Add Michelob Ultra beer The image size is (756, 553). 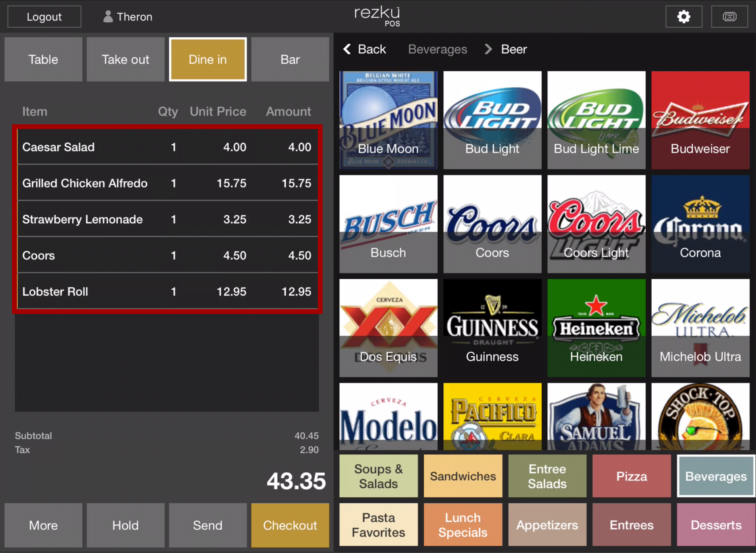coord(700,328)
